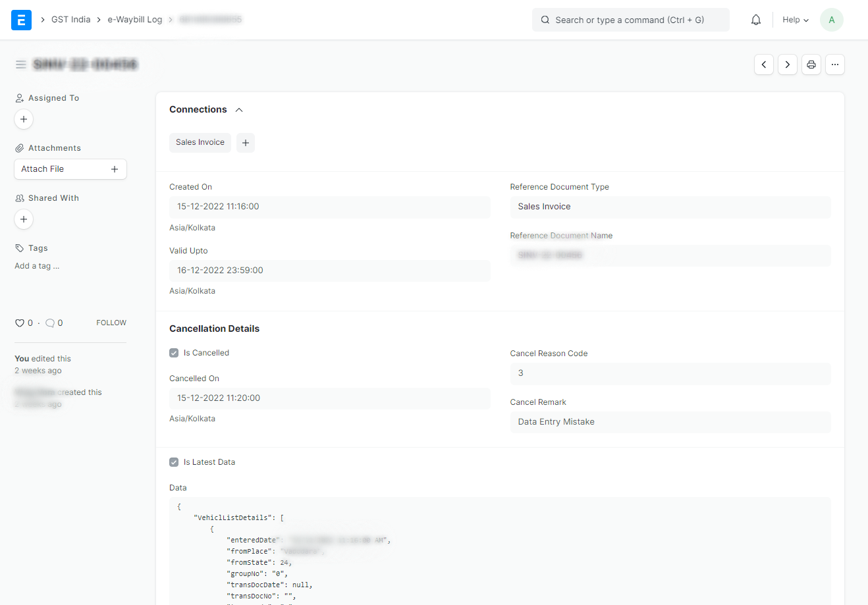
Task: Click Cancellation Details heading
Action: click(x=215, y=329)
